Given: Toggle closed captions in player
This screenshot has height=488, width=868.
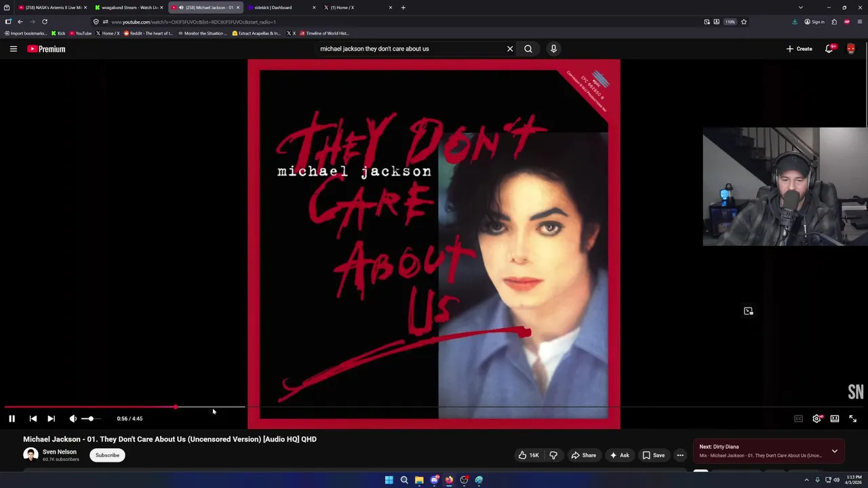Looking at the screenshot, I should (798, 419).
